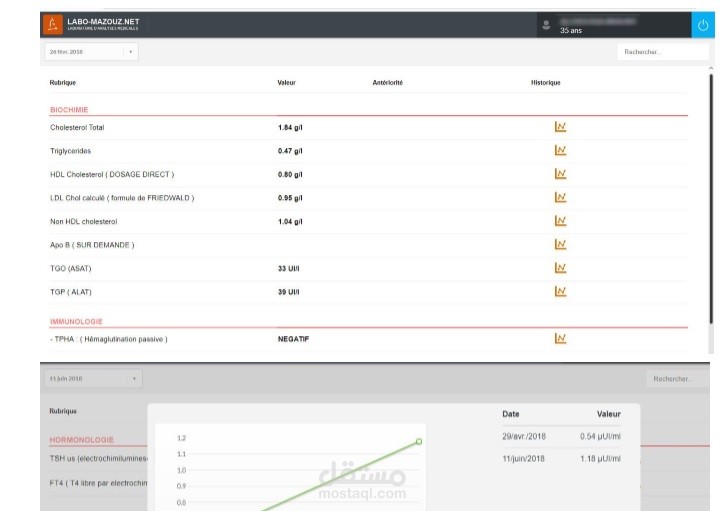Click the orange microscope logo icon

(x=53, y=25)
